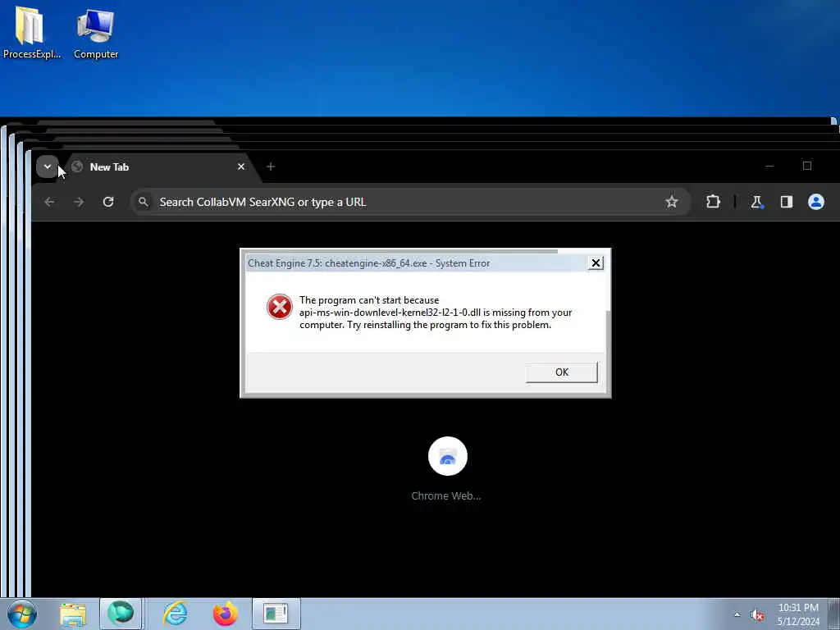Click the Show desktop button
Image resolution: width=840 pixels, height=630 pixels.
pyautogui.click(x=834, y=614)
